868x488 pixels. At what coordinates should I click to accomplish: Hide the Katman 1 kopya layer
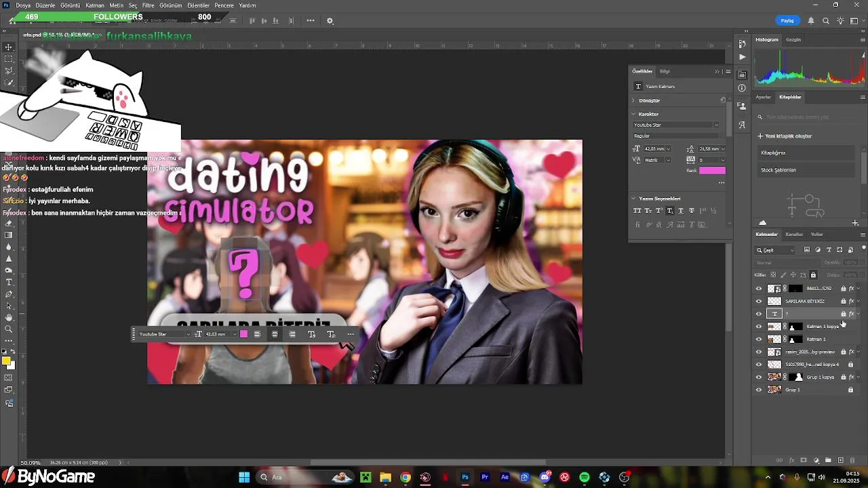(x=759, y=327)
